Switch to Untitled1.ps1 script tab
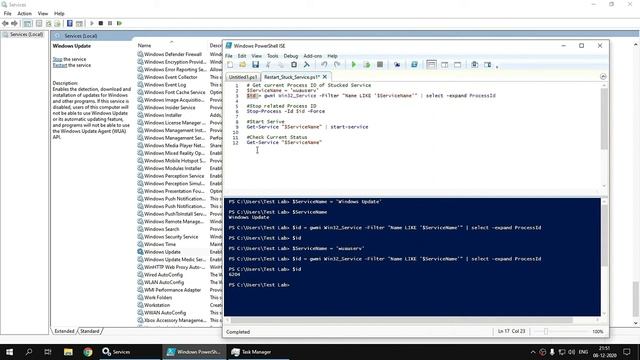Image resolution: width=640 pixels, height=360 pixels. pyautogui.click(x=243, y=77)
